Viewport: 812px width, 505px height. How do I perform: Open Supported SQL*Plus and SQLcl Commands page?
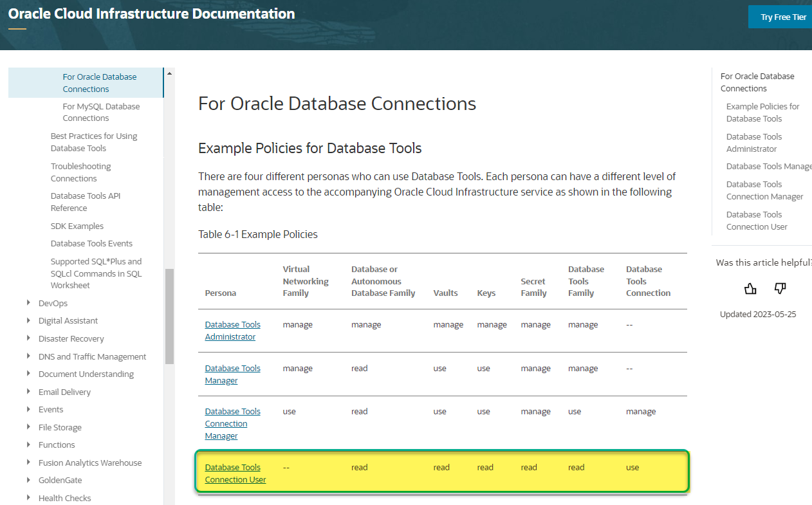point(97,273)
